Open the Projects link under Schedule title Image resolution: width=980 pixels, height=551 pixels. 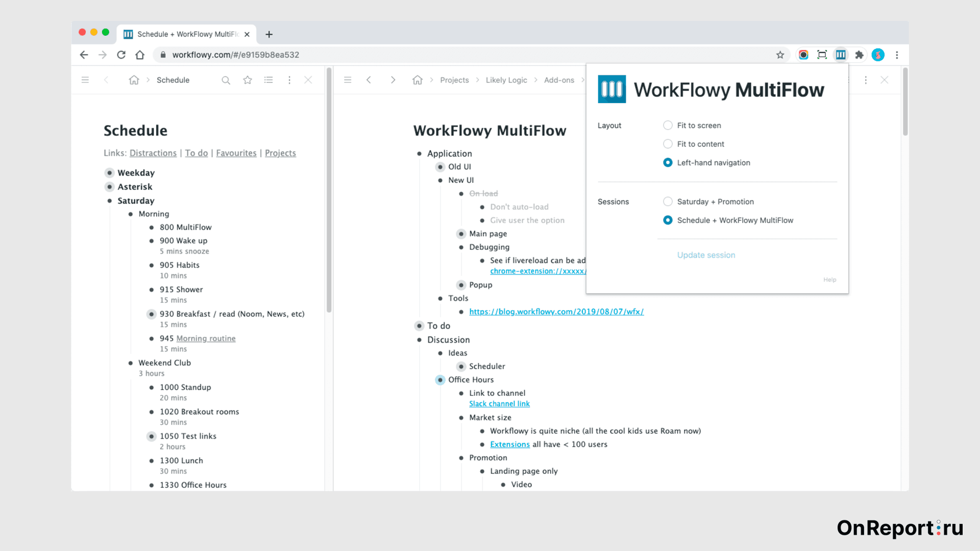(280, 153)
